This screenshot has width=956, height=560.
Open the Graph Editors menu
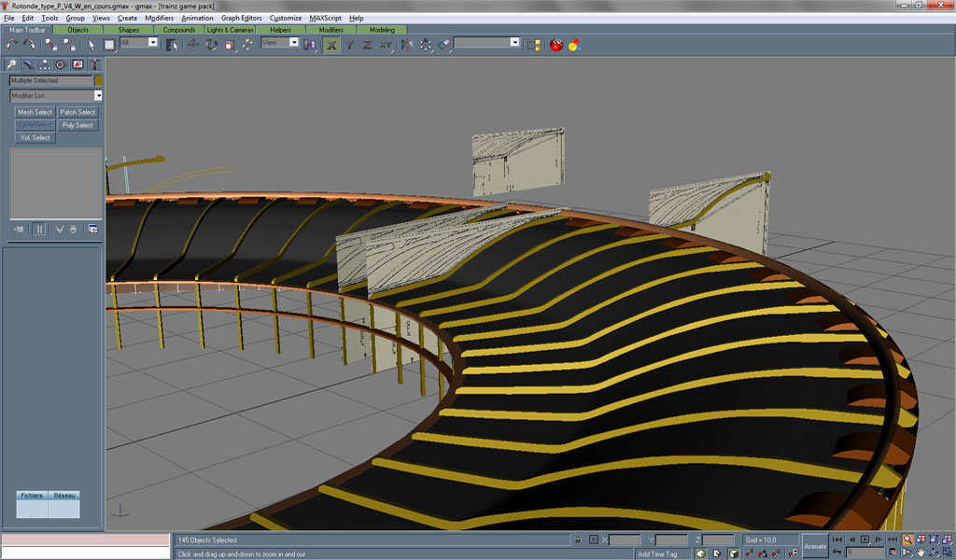tap(241, 18)
